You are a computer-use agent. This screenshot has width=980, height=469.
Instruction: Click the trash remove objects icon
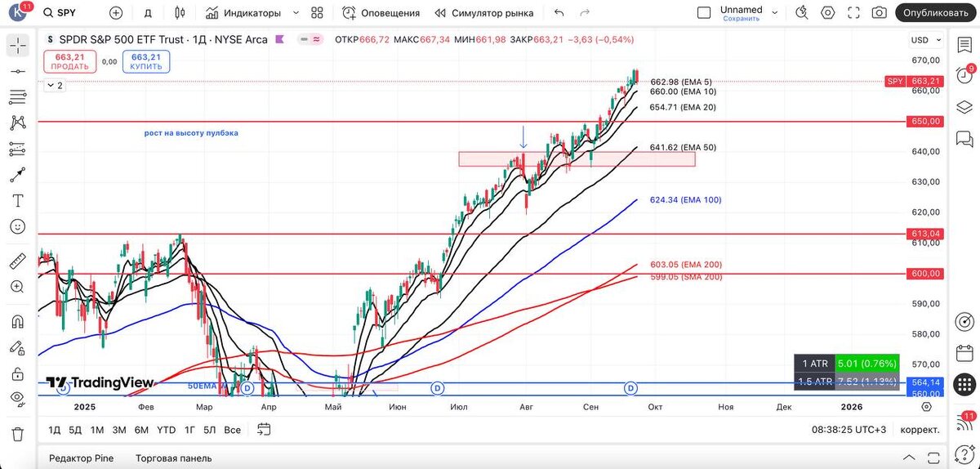(18, 433)
